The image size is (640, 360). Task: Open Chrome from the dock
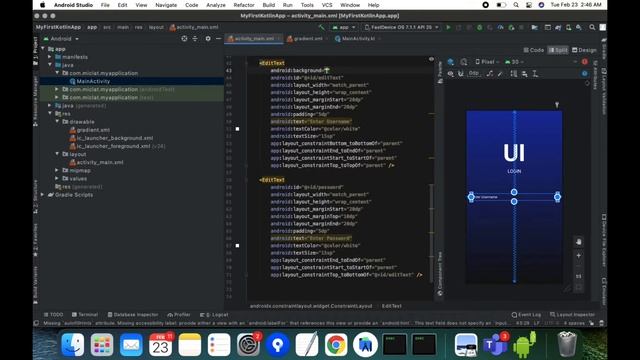click(x=336, y=345)
